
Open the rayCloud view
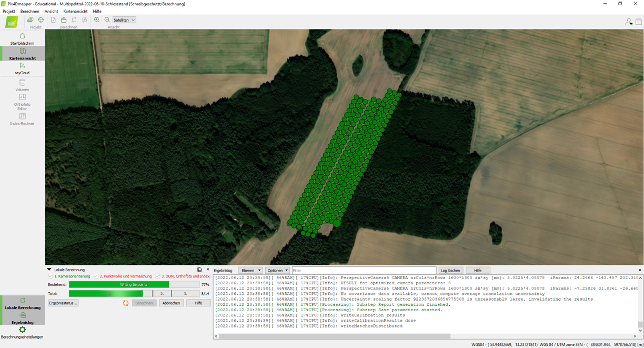point(22,68)
